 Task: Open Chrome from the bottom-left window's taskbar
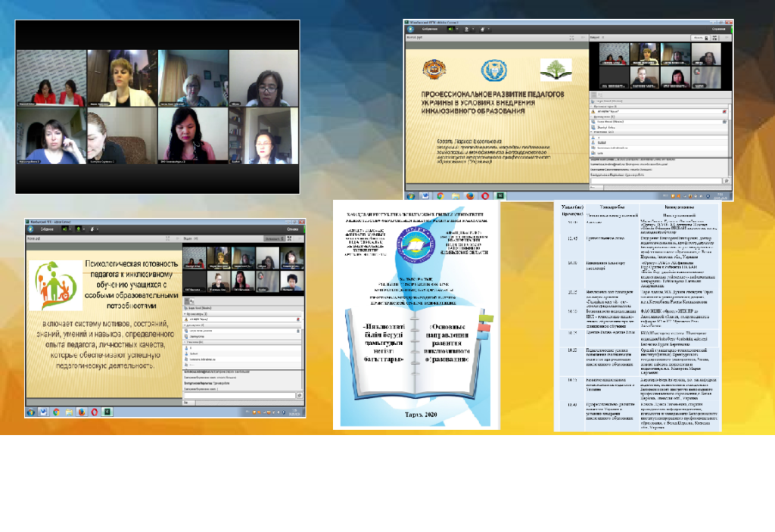56,412
